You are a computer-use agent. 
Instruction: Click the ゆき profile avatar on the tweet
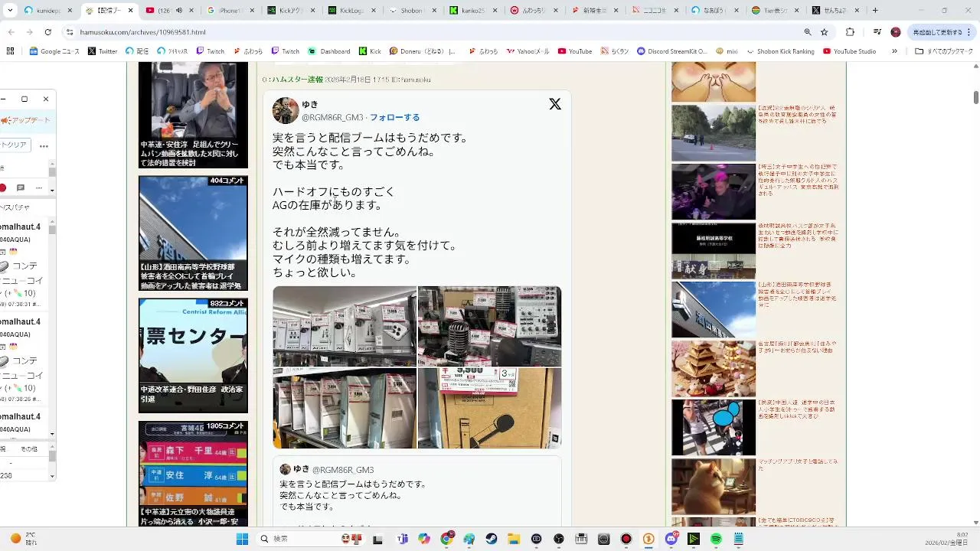[286, 110]
